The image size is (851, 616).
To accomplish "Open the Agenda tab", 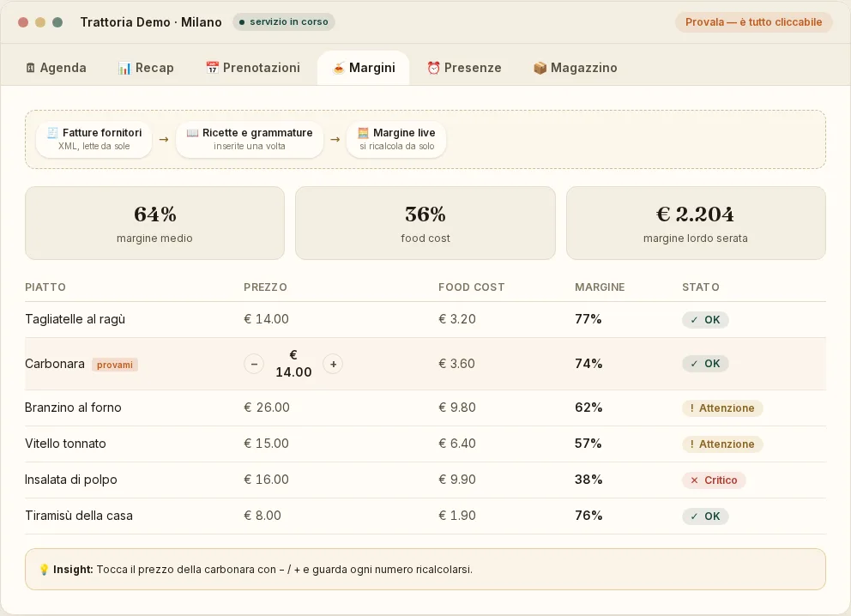I will [x=56, y=68].
